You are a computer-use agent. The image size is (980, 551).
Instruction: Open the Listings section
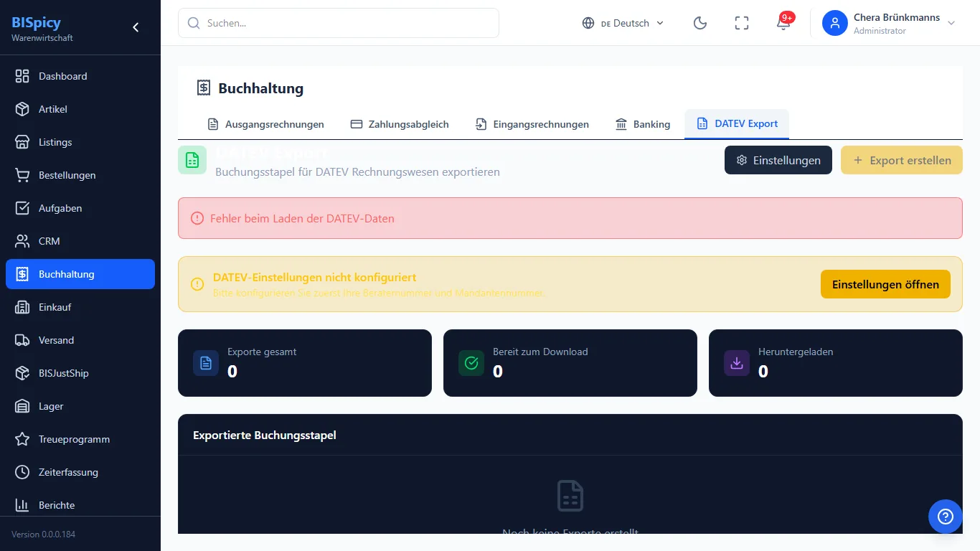coord(80,142)
